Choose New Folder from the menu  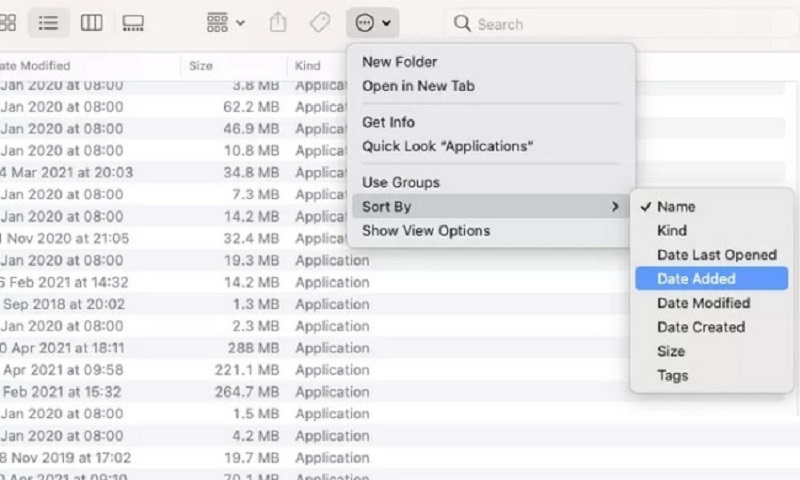coord(400,62)
